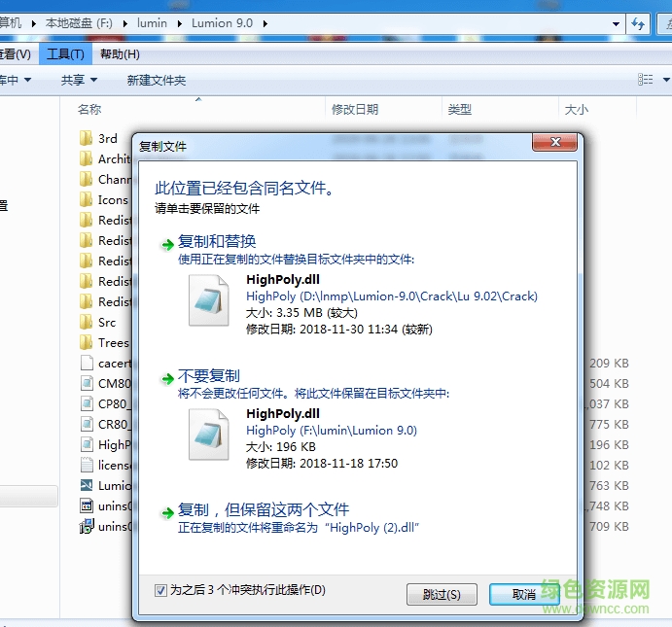
Task: Expand the address bar history dropdown
Action: point(616,23)
